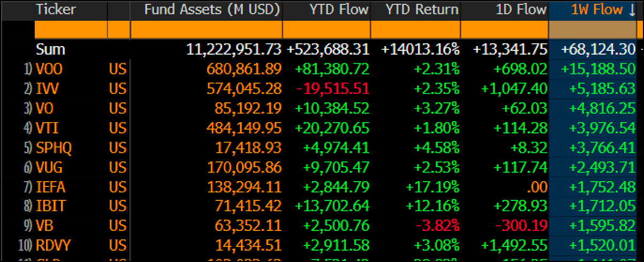Click the filter field under Fund Assets

[x=206, y=29]
